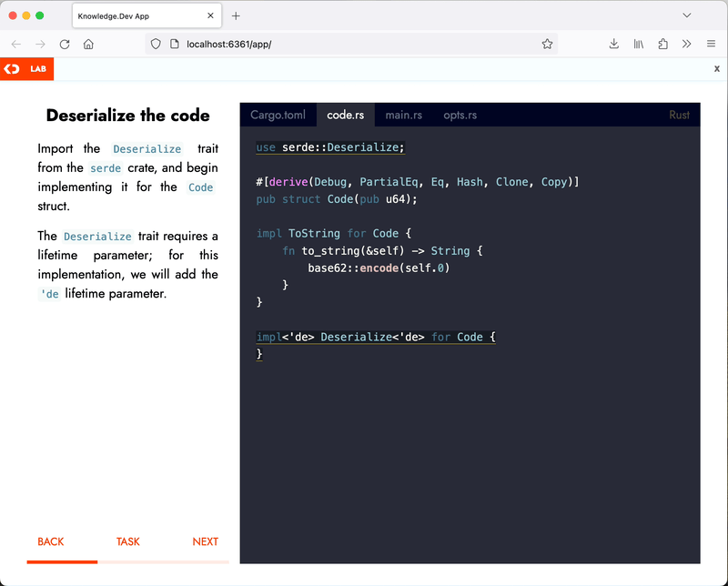The image size is (728, 586).
Task: Go to browser home page icon
Action: click(88, 44)
